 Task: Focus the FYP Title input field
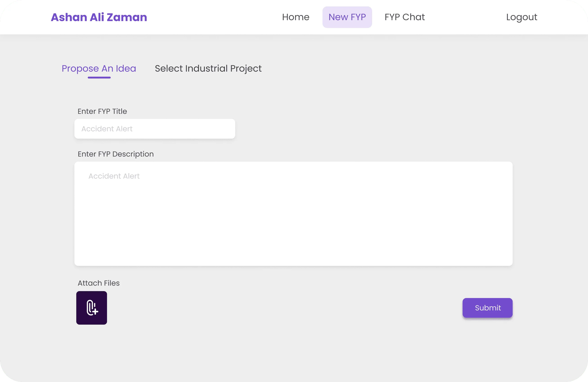tap(155, 129)
